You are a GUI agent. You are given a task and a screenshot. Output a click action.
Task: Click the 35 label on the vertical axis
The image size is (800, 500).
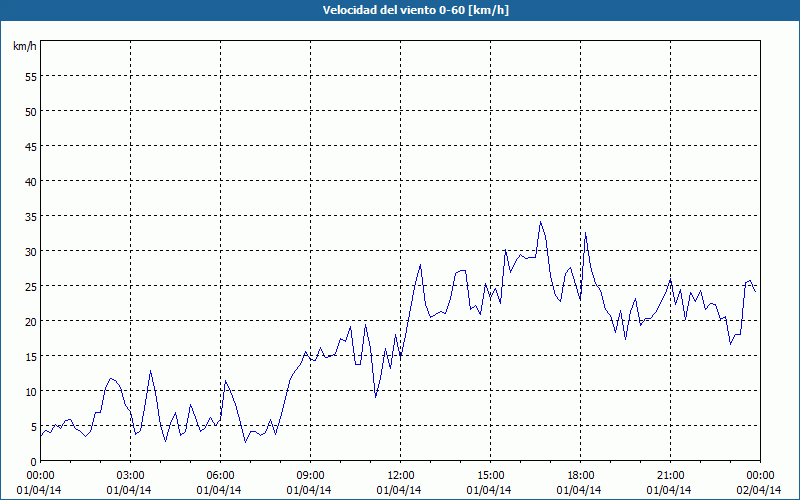[31, 216]
